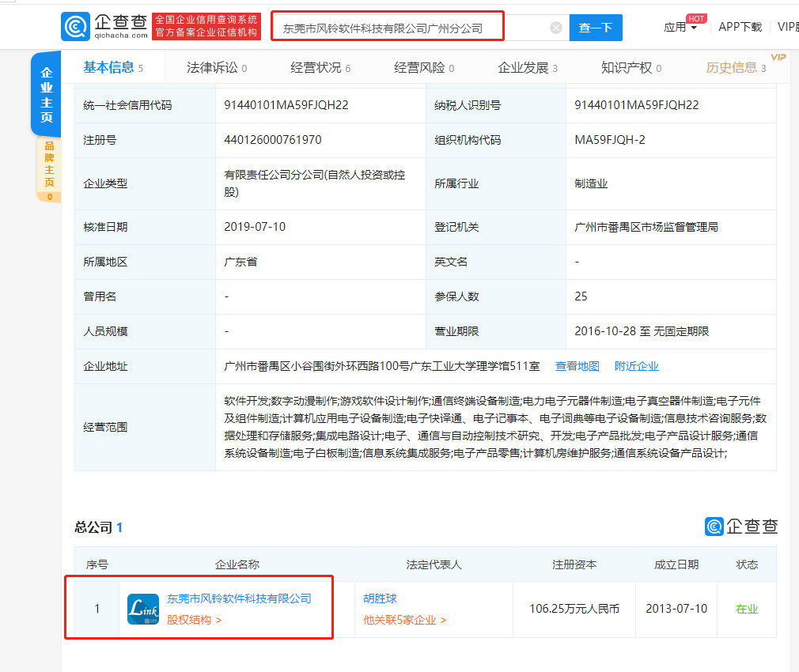Click credit code 91440101MA59FJQH22 under 统一社会信用代码
The height and width of the screenshot is (672, 799).
pos(286,105)
